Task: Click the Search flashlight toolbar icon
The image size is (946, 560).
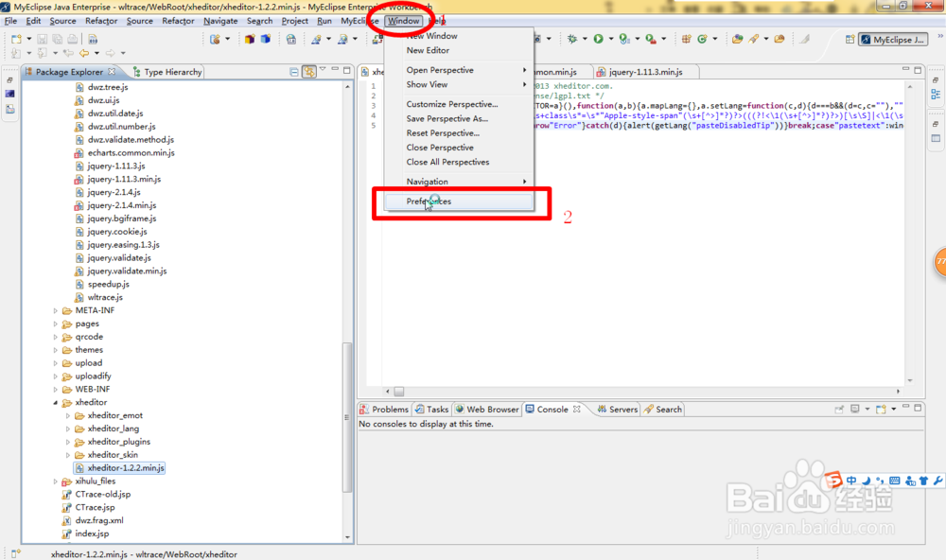Action: [x=754, y=39]
